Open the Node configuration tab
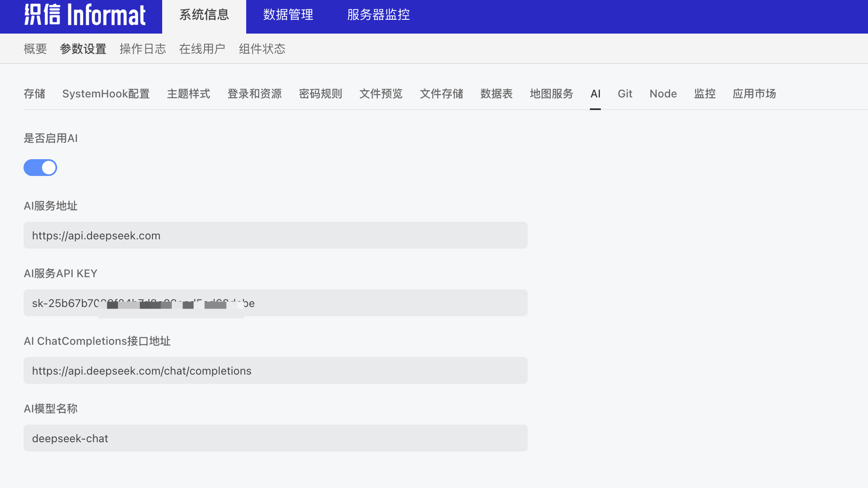868x488 pixels. click(x=663, y=94)
